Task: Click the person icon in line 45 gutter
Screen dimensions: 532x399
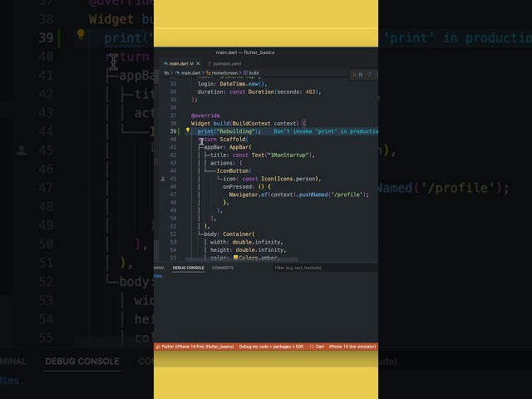Action: pos(163,179)
